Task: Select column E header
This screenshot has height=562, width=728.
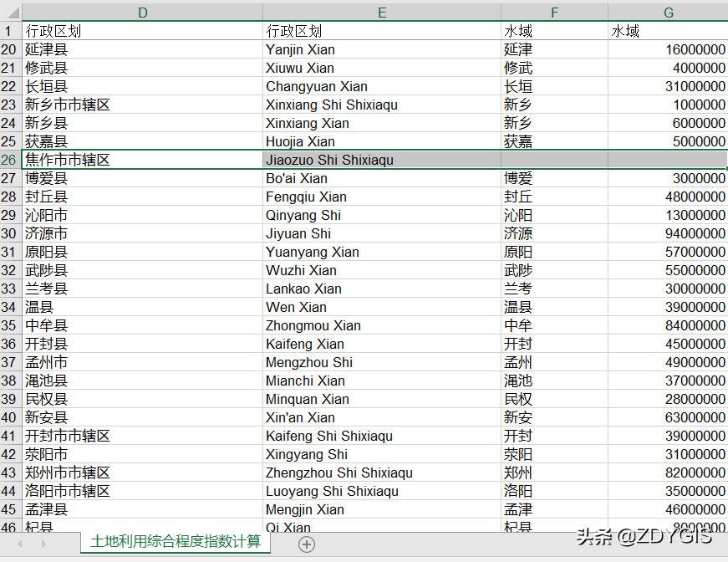Action: point(382,12)
